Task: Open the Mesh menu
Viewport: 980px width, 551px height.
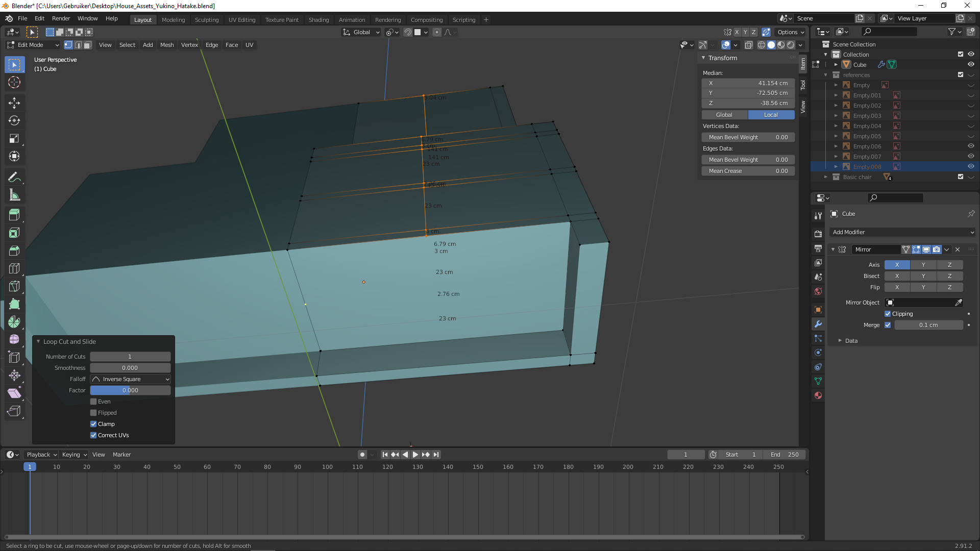Action: [166, 45]
